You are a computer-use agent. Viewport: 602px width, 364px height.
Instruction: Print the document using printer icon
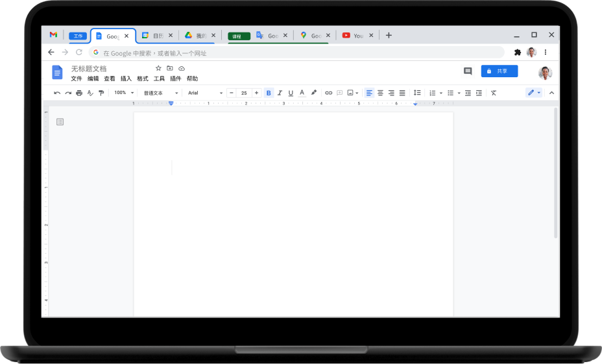[x=79, y=93]
